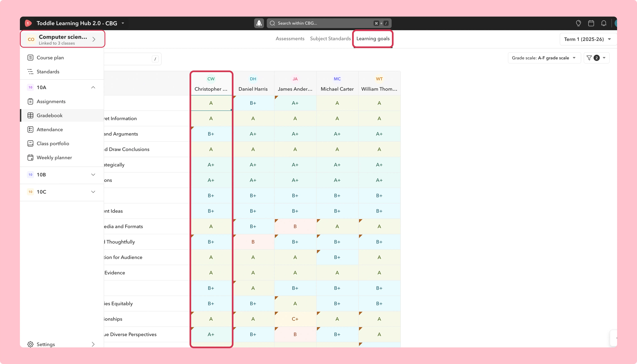Open the notifications bell

click(604, 23)
